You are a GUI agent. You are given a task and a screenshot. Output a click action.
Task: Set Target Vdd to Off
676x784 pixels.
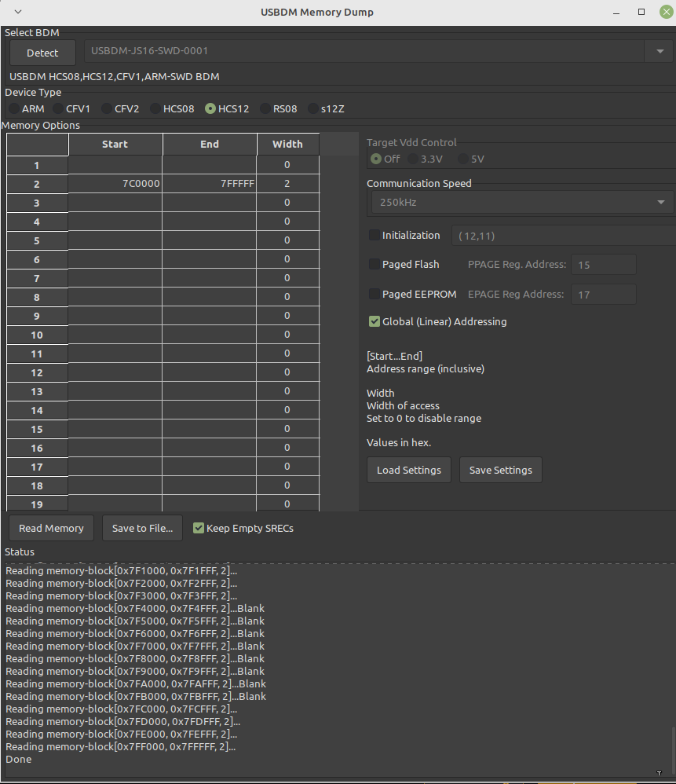[386, 159]
